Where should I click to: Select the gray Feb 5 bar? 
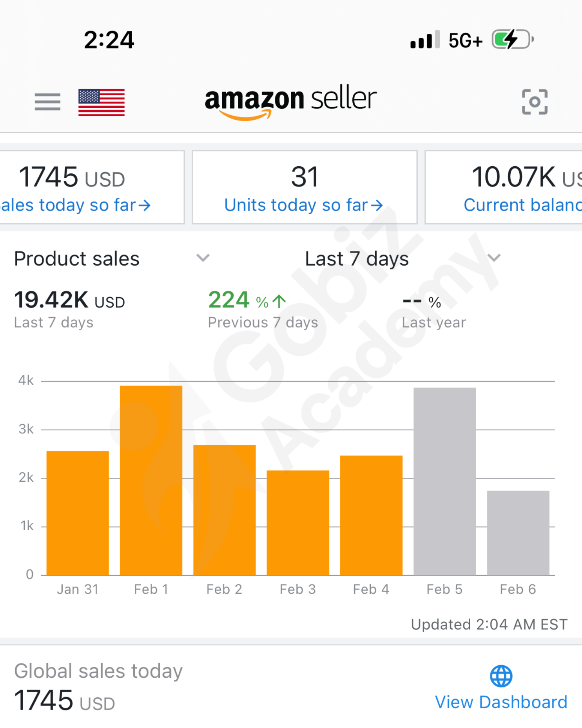(x=444, y=482)
